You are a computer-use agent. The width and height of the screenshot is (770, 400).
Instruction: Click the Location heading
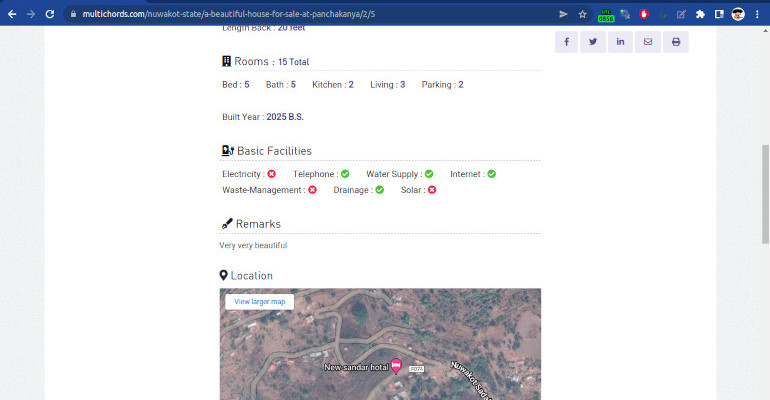251,276
